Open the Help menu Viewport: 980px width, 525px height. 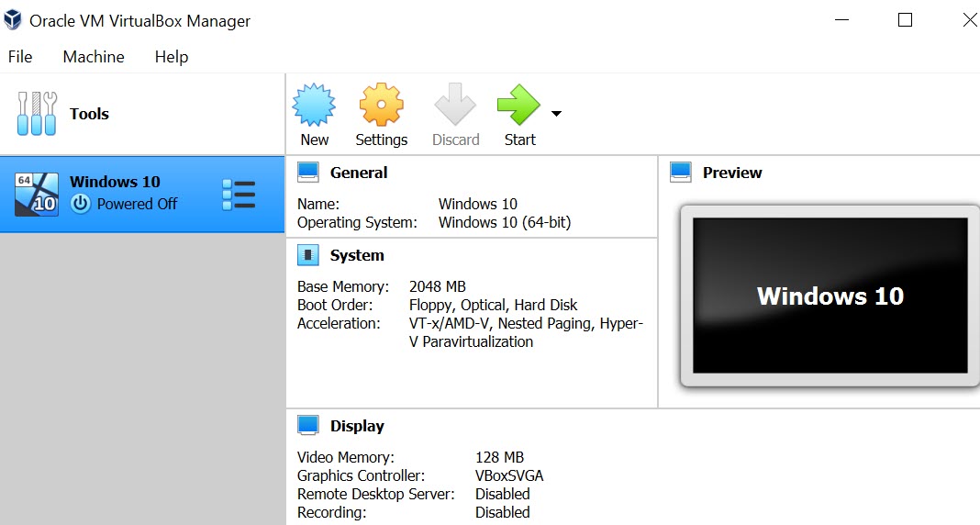coord(172,57)
